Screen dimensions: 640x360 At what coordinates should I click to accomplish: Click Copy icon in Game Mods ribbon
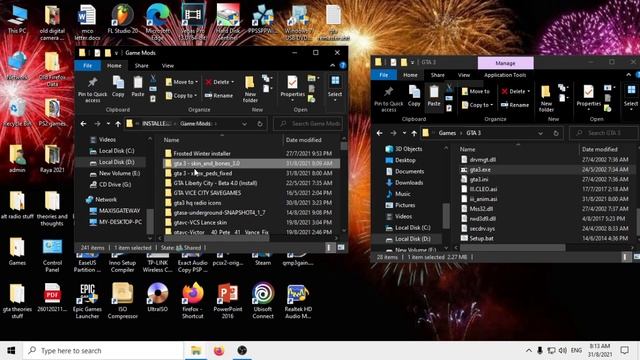[x=118, y=86]
